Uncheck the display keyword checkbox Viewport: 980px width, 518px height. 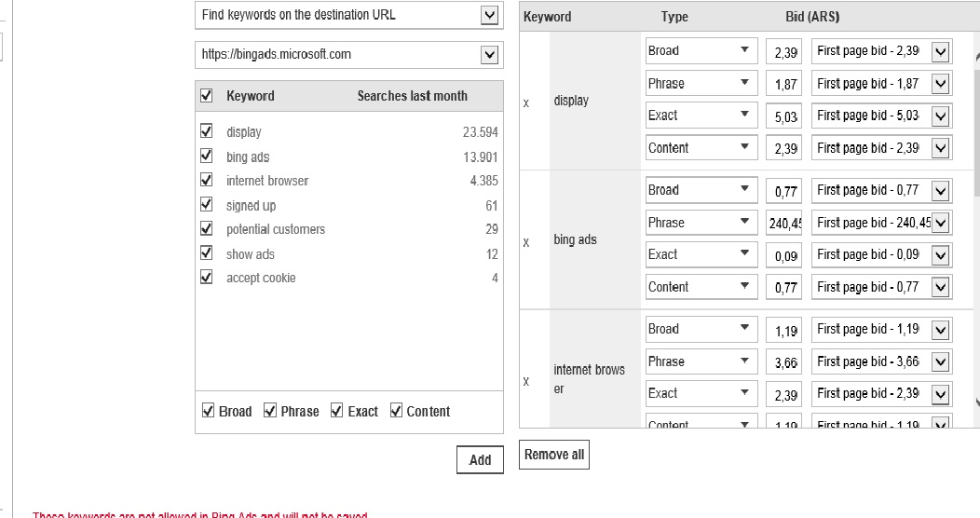pos(207,131)
